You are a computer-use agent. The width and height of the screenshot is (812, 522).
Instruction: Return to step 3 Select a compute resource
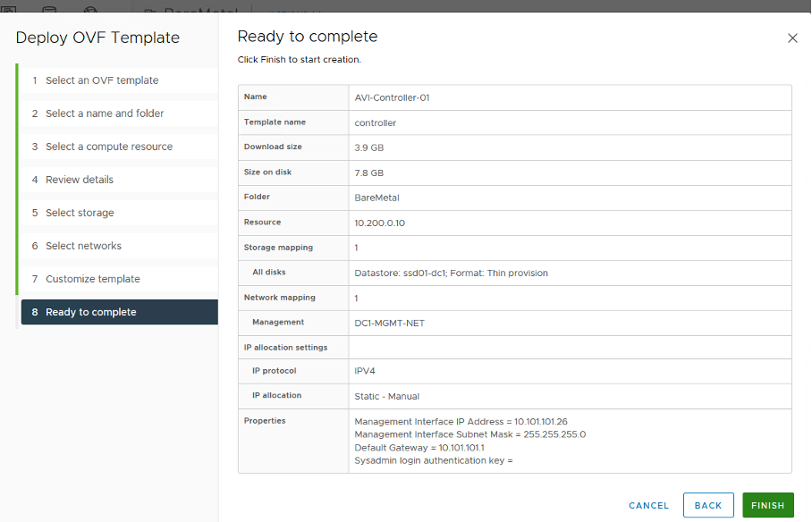109,147
